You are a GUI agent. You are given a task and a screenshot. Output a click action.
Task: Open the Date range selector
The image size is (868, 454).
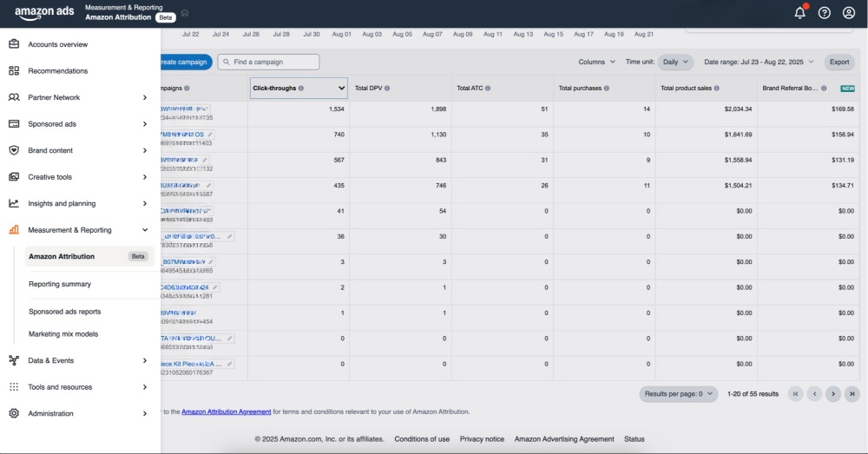[759, 63]
